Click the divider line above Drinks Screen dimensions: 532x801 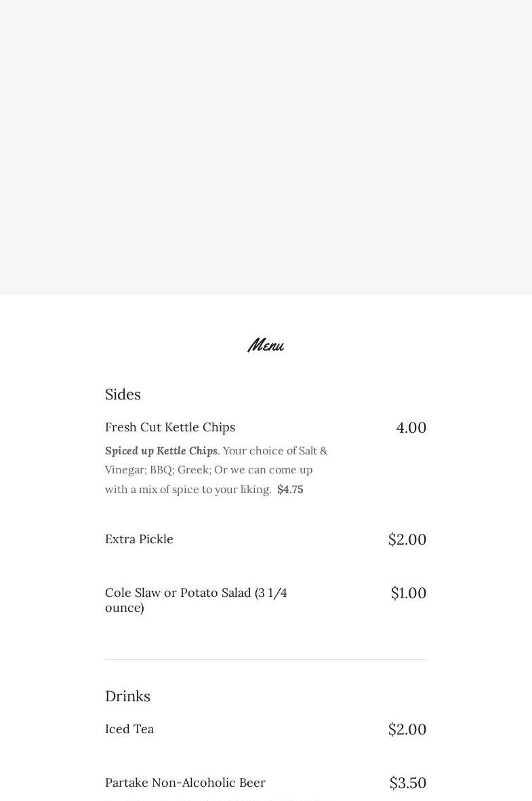click(266, 659)
